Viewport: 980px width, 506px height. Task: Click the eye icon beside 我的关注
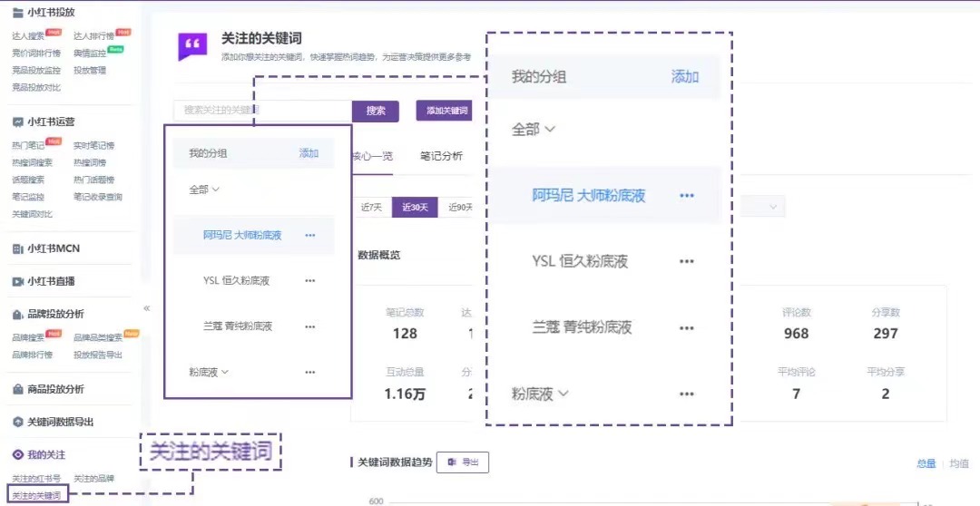click(17, 455)
